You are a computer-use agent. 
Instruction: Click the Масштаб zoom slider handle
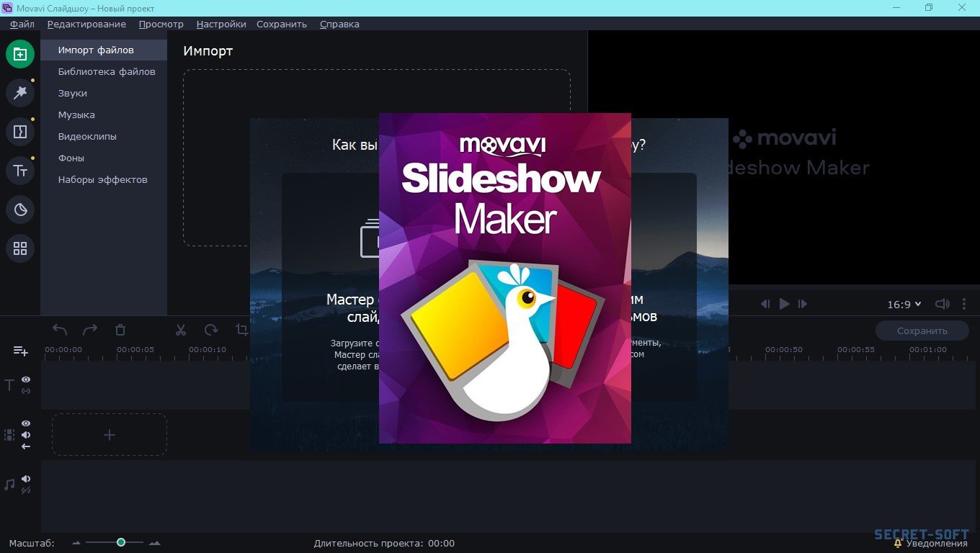(x=121, y=542)
